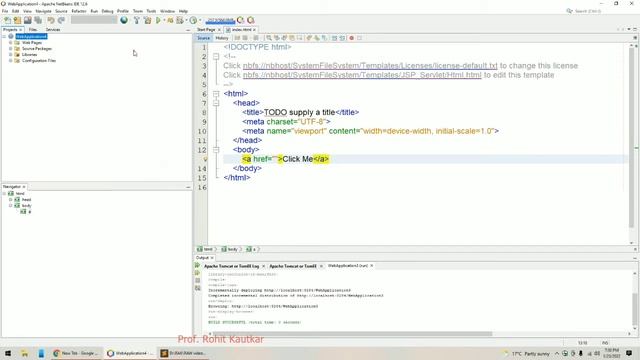Click the Open Project toolbar icon
This screenshot has width=640, height=360.
pyautogui.click(x=27, y=20)
